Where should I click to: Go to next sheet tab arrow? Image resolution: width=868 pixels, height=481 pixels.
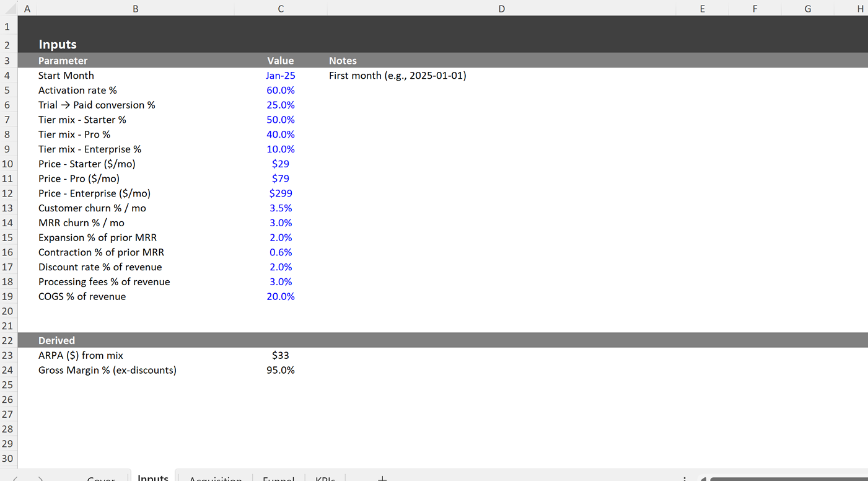pyautogui.click(x=41, y=478)
